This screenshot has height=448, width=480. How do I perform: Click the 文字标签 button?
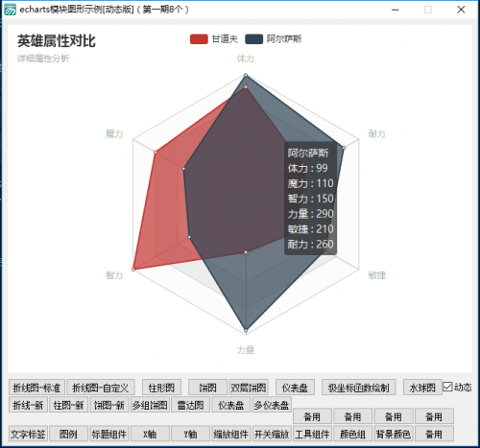click(x=28, y=434)
